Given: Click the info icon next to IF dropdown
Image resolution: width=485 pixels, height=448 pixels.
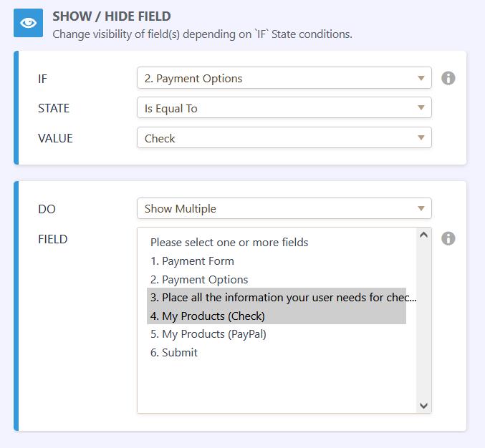Looking at the screenshot, I should pos(448,78).
